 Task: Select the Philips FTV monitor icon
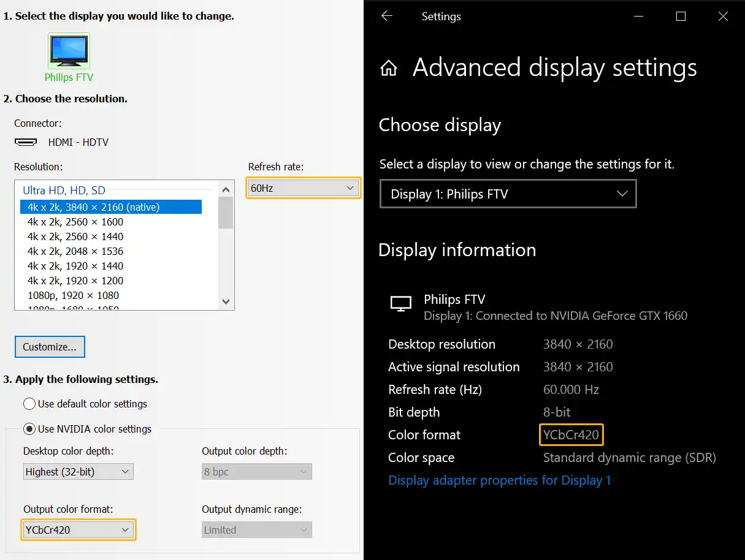[x=69, y=51]
